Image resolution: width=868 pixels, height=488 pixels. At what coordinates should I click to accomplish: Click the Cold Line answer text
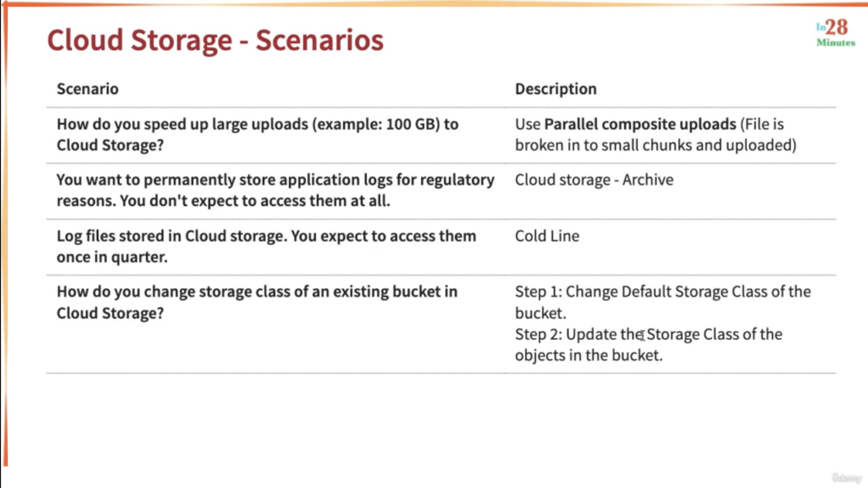pos(547,236)
